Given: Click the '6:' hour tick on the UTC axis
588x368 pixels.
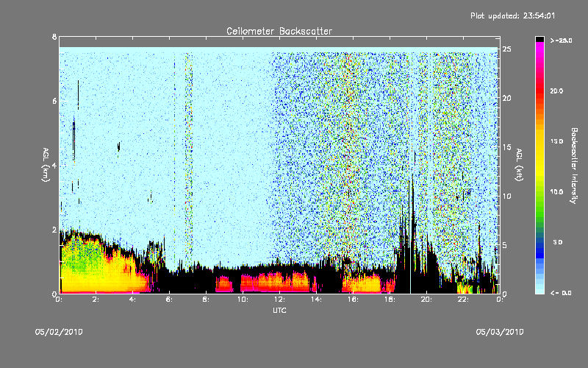Looking at the screenshot, I should [x=170, y=300].
